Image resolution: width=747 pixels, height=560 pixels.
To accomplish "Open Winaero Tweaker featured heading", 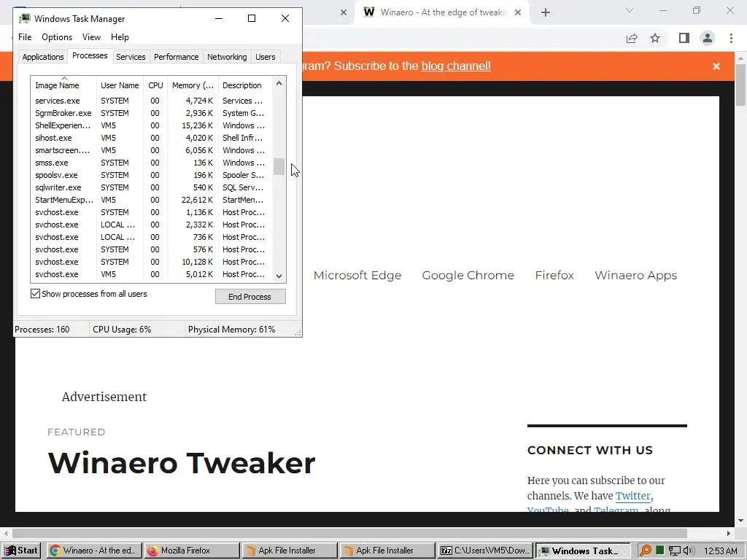I will click(x=182, y=462).
